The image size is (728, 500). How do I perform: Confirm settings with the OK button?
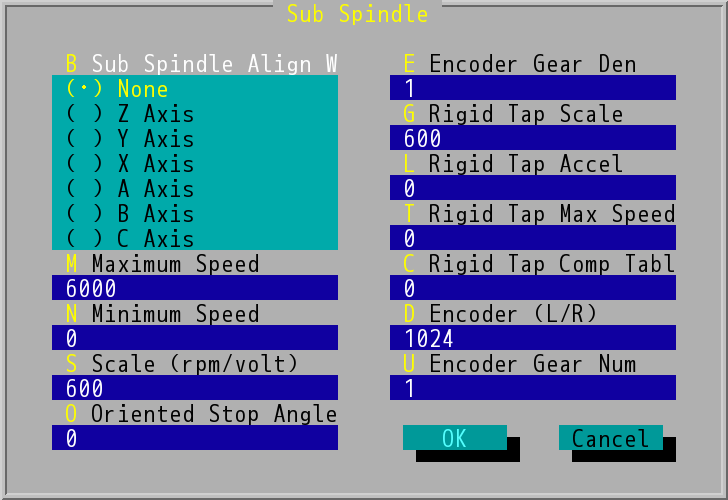455,438
